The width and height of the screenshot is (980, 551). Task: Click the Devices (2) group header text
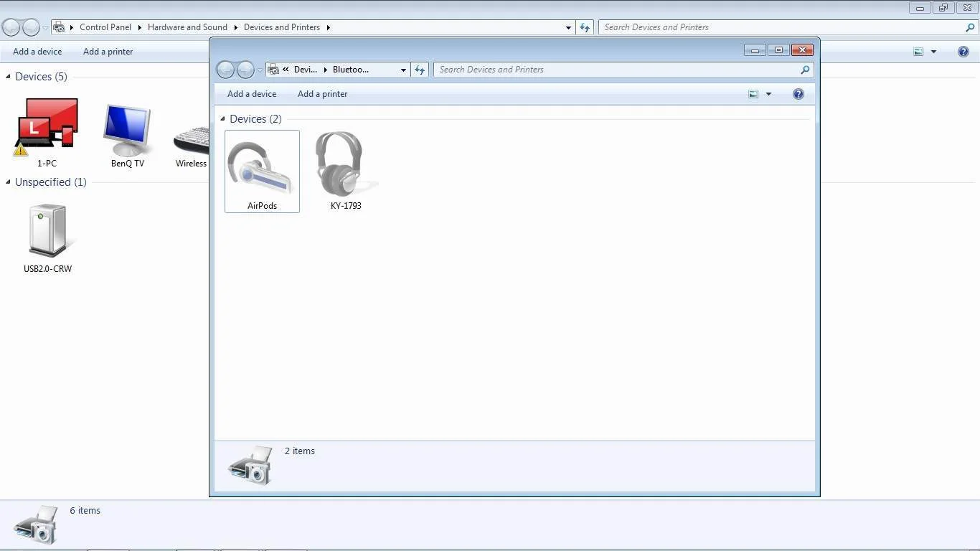coord(255,119)
